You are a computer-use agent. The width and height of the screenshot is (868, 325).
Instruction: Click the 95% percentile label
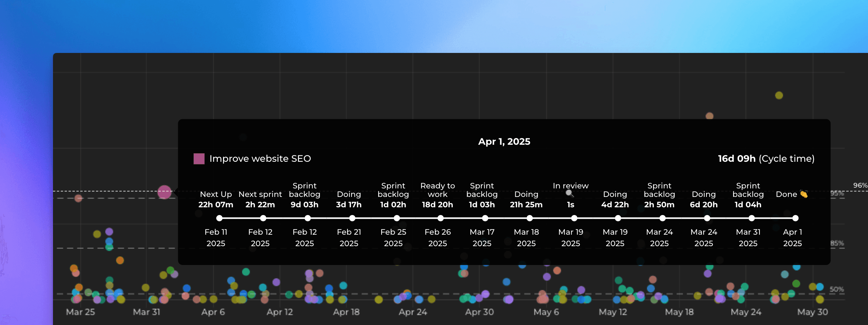(837, 193)
